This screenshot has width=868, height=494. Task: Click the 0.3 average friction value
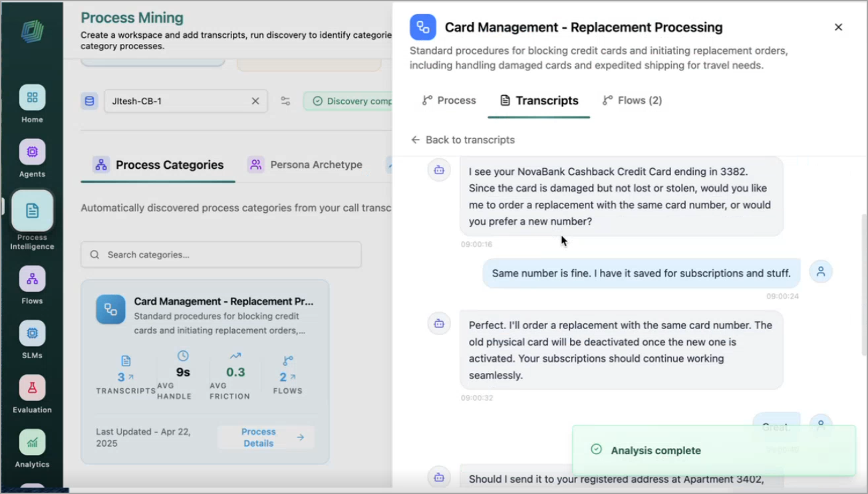235,372
